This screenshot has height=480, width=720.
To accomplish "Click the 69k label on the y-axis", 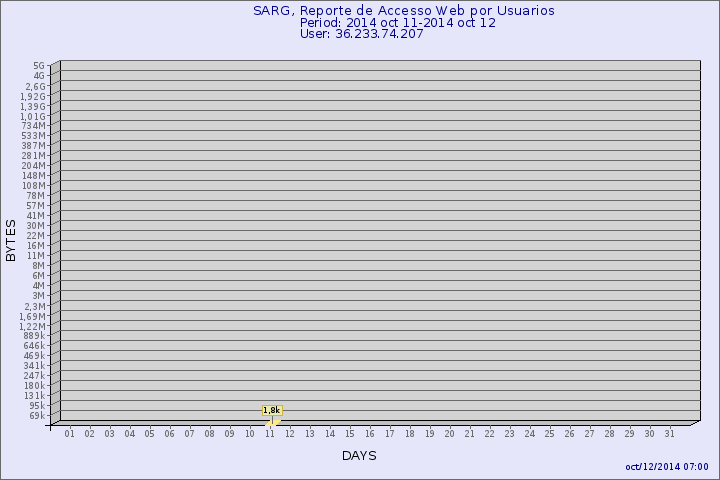I will [36, 415].
